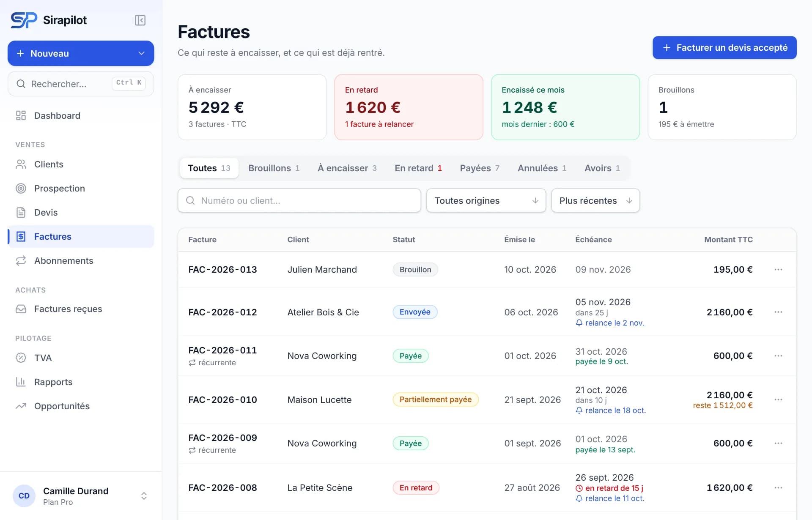This screenshot has width=812, height=520.
Task: Open Rapports from its bar chart icon
Action: pyautogui.click(x=21, y=382)
